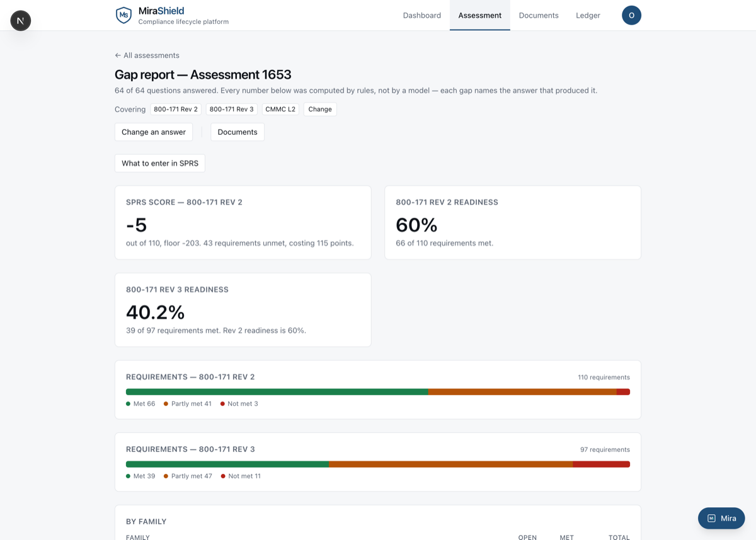
Task: Click the red Not met segment of Rev 3 bar
Action: click(x=601, y=464)
